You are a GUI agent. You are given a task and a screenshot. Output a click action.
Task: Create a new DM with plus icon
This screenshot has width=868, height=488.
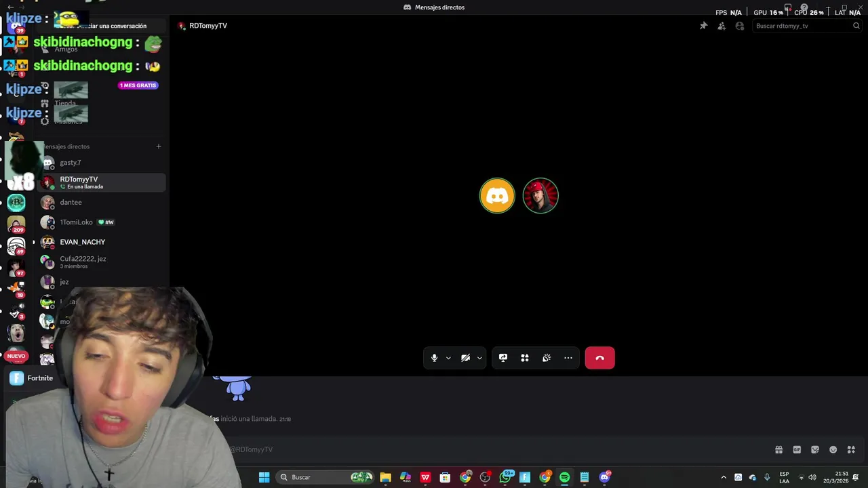[159, 146]
